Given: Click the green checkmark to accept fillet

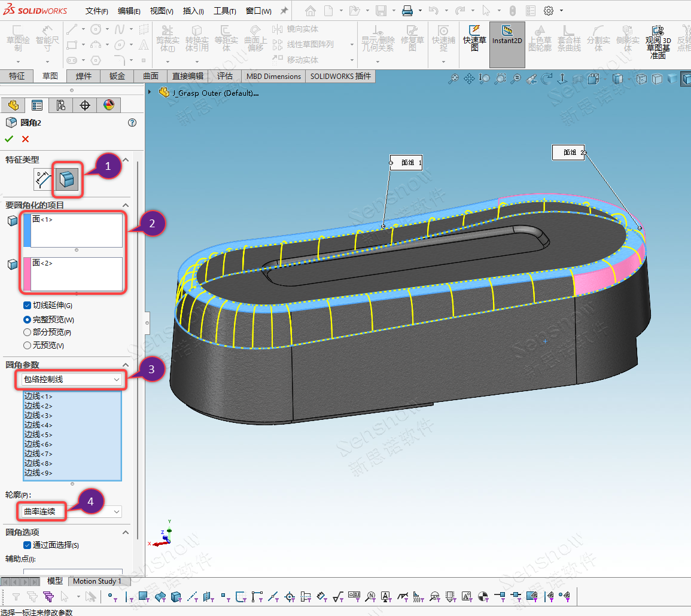Looking at the screenshot, I should point(9,139).
